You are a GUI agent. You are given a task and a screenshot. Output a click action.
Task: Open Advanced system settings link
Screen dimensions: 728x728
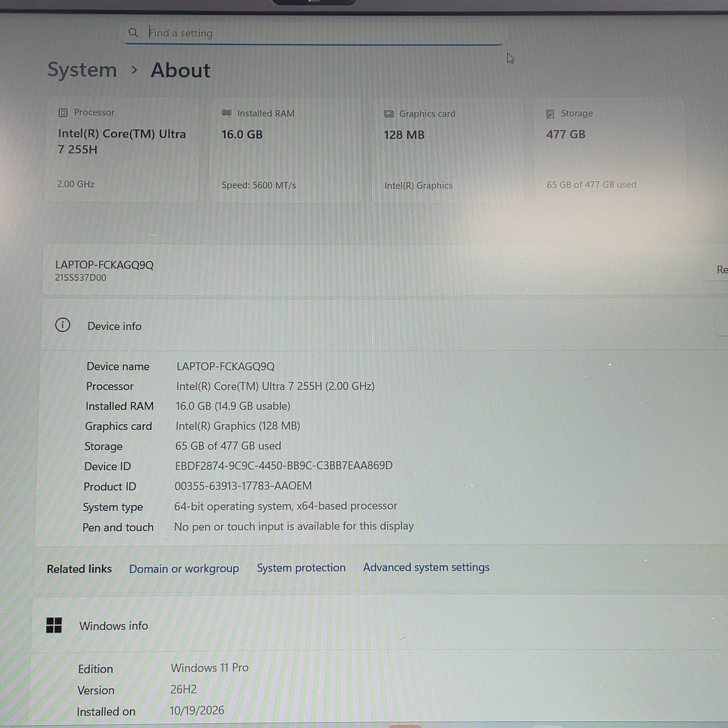426,567
